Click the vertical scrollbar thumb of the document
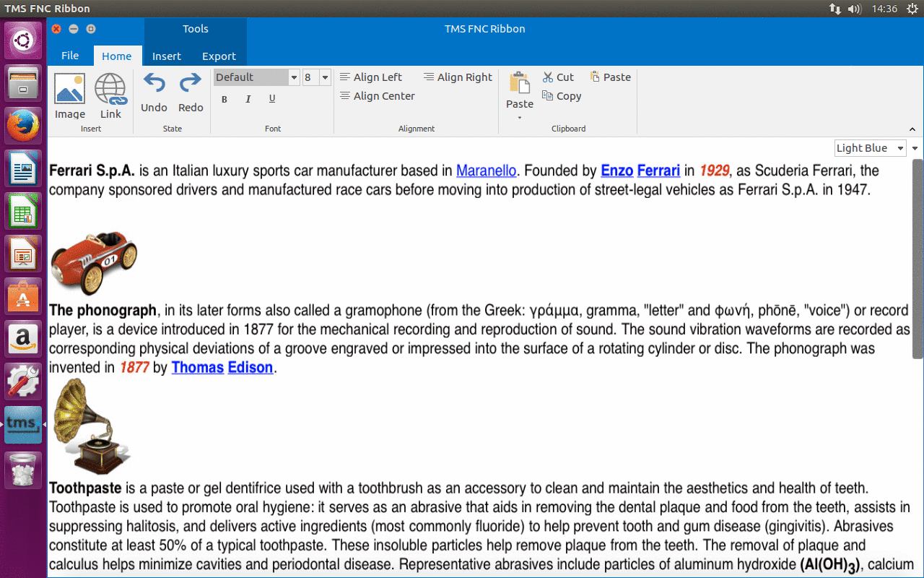 918,259
